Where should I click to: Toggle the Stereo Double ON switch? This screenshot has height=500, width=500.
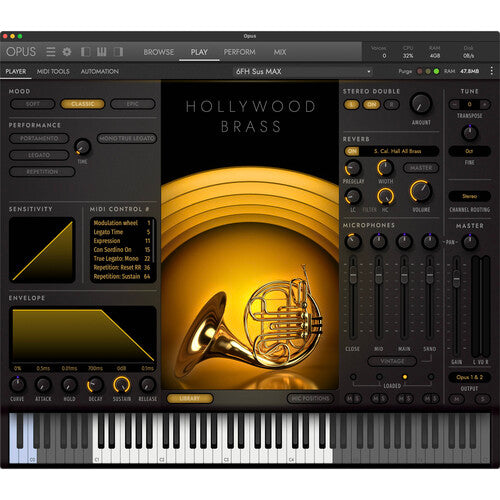point(371,105)
